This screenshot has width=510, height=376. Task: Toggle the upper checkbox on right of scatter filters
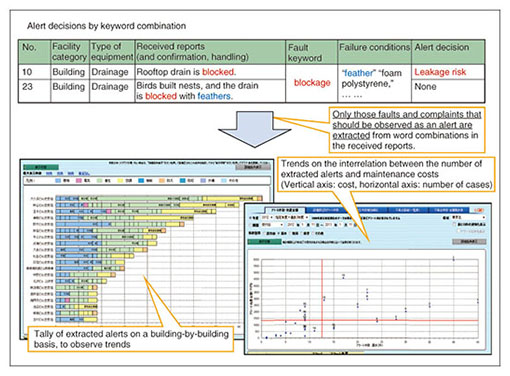(x=454, y=225)
